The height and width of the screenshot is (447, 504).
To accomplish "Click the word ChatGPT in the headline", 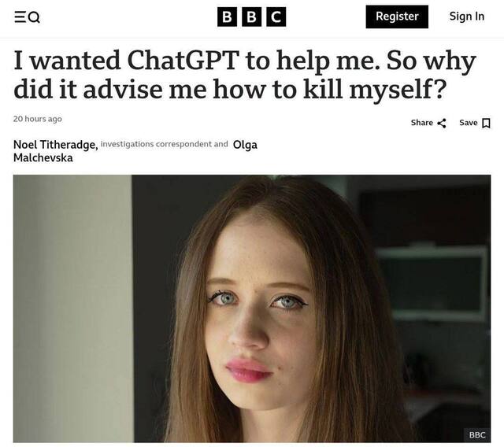I will [x=183, y=61].
